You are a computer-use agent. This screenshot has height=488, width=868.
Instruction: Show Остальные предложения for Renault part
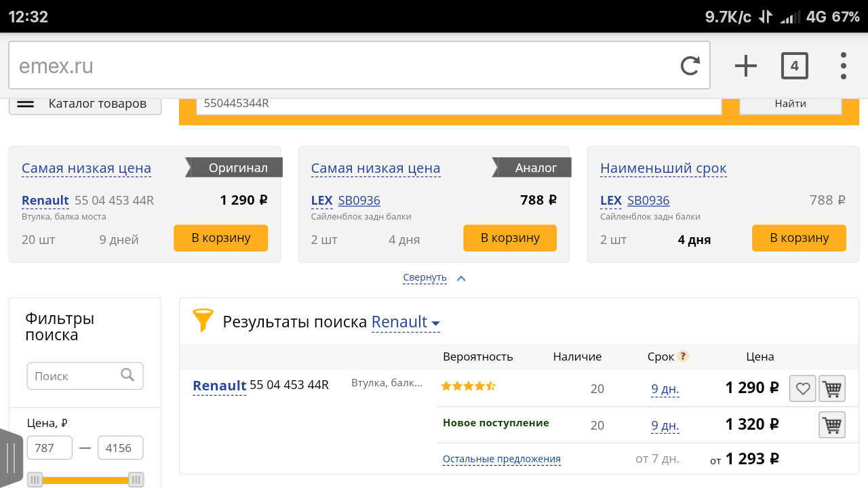[501, 459]
